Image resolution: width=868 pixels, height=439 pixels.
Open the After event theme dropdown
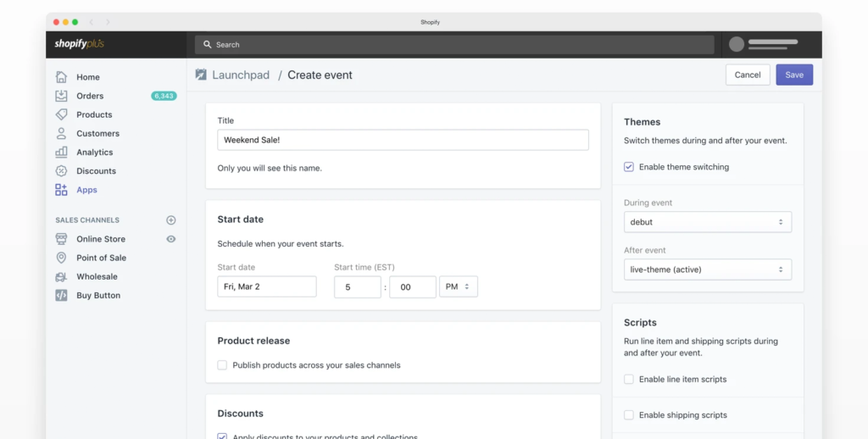click(708, 270)
